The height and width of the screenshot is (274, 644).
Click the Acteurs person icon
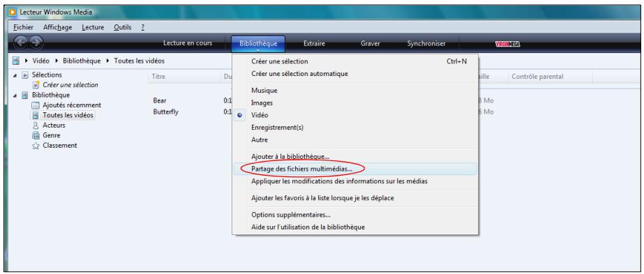click(x=36, y=125)
